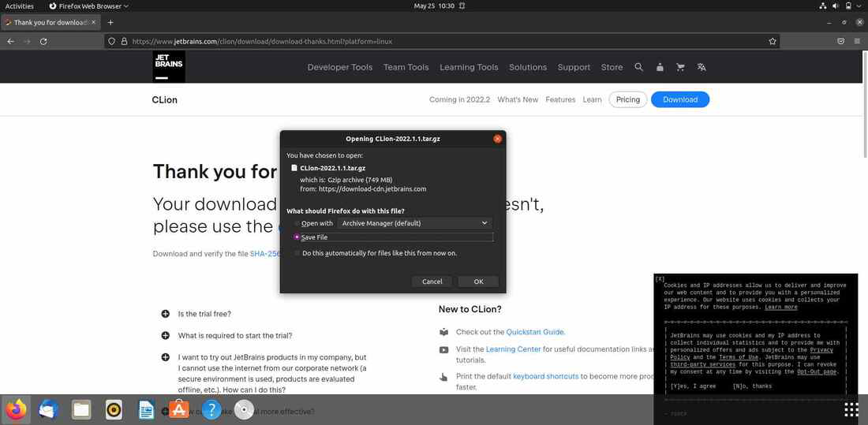Image resolution: width=868 pixels, height=425 pixels.
Task: Open Firefox hamburger menu
Action: pyautogui.click(x=857, y=42)
